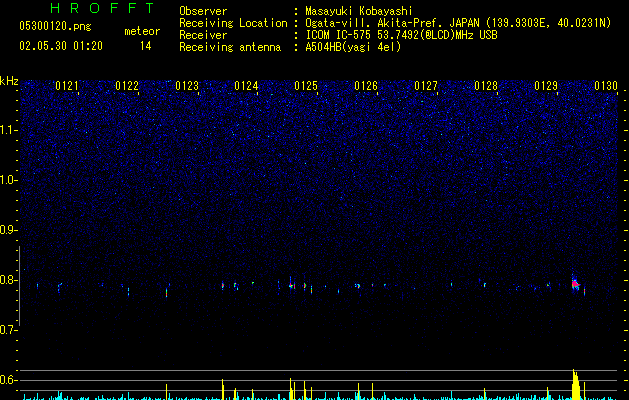Click the 0122 time marker
The height and width of the screenshot is (400, 629).
127,86
